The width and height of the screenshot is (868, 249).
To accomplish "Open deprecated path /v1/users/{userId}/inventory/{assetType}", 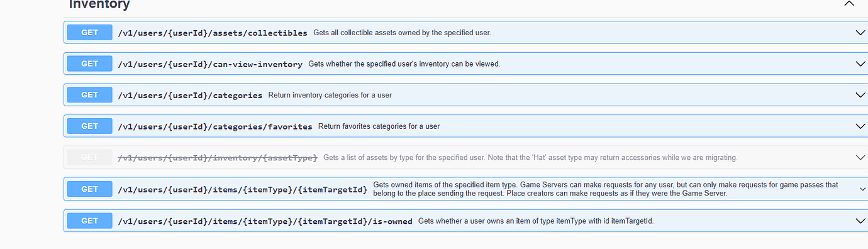I will point(218,158).
